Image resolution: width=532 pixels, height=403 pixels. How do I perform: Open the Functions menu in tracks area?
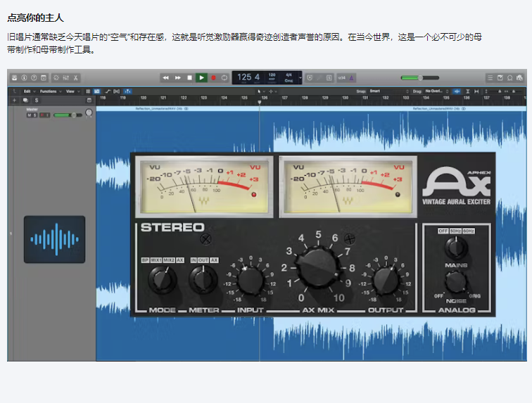(x=51, y=91)
